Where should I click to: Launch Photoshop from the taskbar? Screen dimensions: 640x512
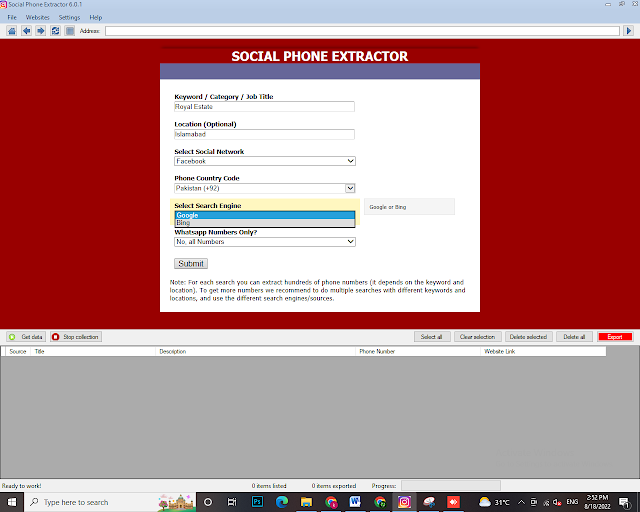(x=257, y=502)
